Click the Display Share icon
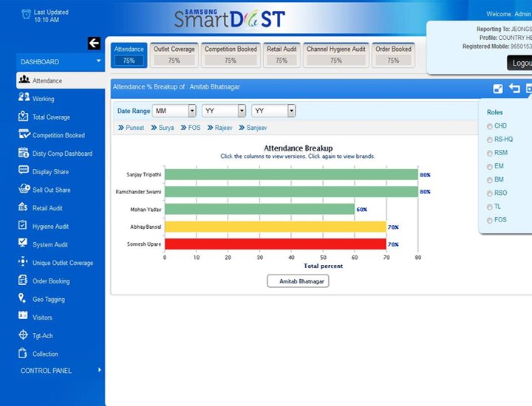The image size is (532, 406). coord(24,170)
